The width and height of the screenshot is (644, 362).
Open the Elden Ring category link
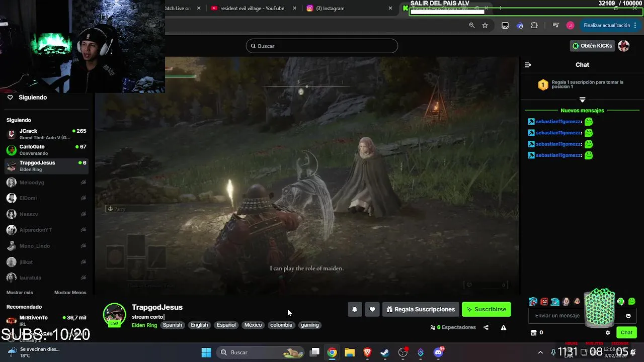144,325
